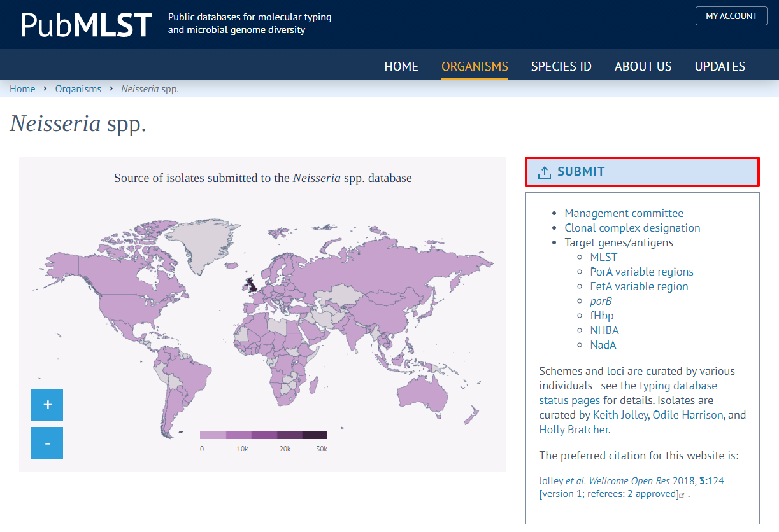The width and height of the screenshot is (779, 532).
Task: Click the Organisms breadcrumb link
Action: click(x=78, y=89)
